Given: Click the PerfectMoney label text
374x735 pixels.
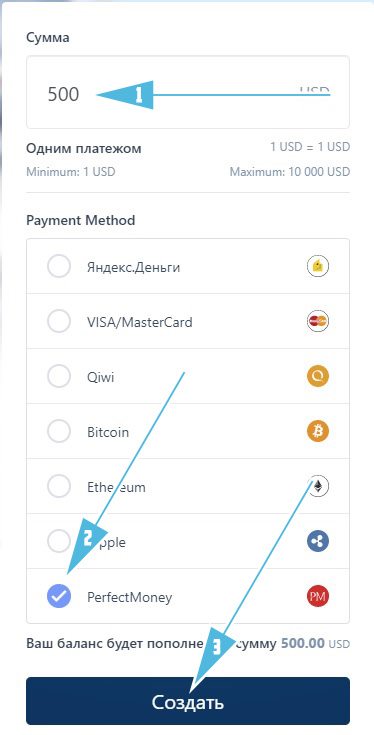Looking at the screenshot, I should 130,598.
